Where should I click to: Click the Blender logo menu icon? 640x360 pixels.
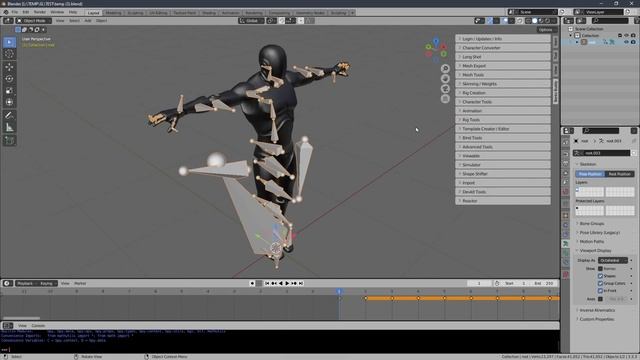(6, 12)
